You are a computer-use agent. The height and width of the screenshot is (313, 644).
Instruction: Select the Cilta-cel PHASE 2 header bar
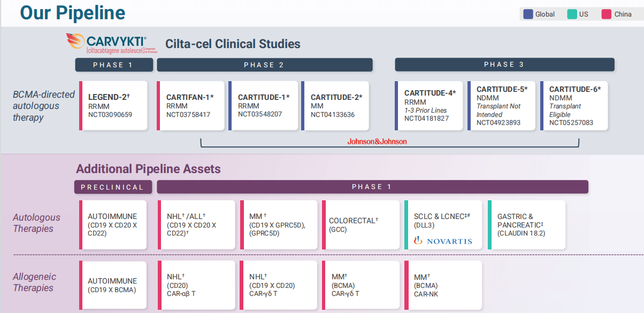tap(265, 65)
